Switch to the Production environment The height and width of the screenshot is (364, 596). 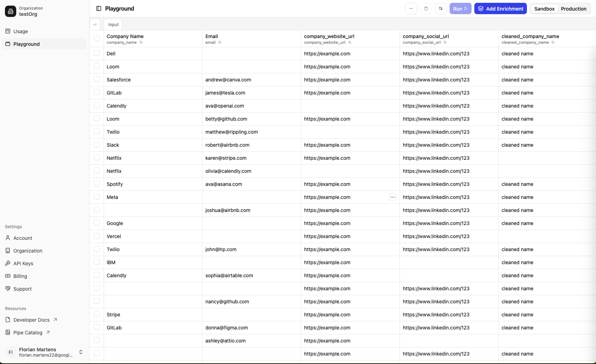tap(573, 9)
